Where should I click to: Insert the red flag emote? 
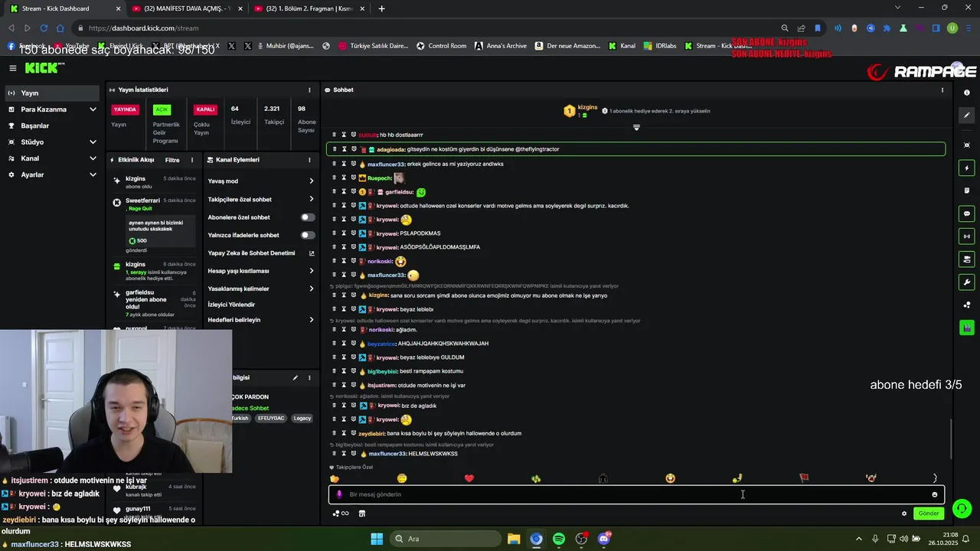coord(804,478)
